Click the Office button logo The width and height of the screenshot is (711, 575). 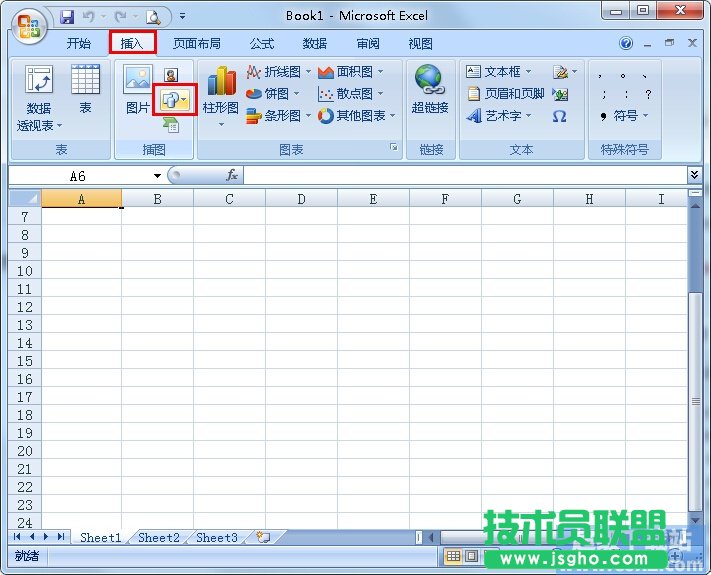pyautogui.click(x=29, y=25)
